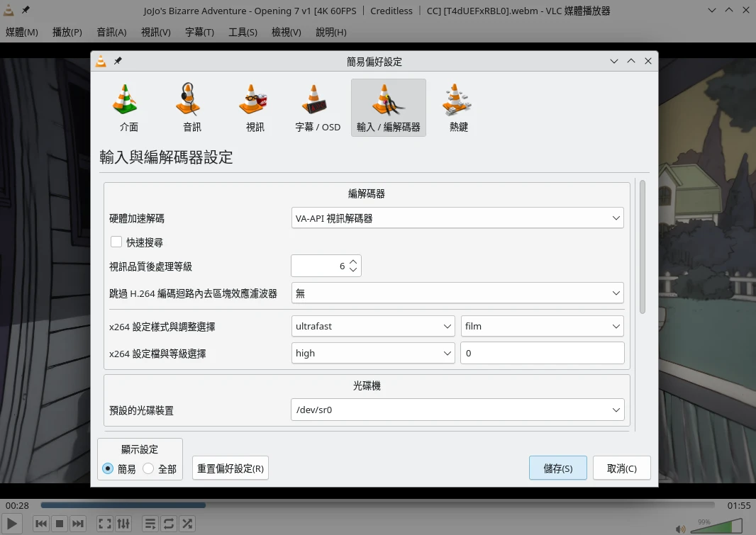Image resolution: width=756 pixels, height=535 pixels.
Task: Select the 簡易 radio button
Action: pyautogui.click(x=109, y=468)
